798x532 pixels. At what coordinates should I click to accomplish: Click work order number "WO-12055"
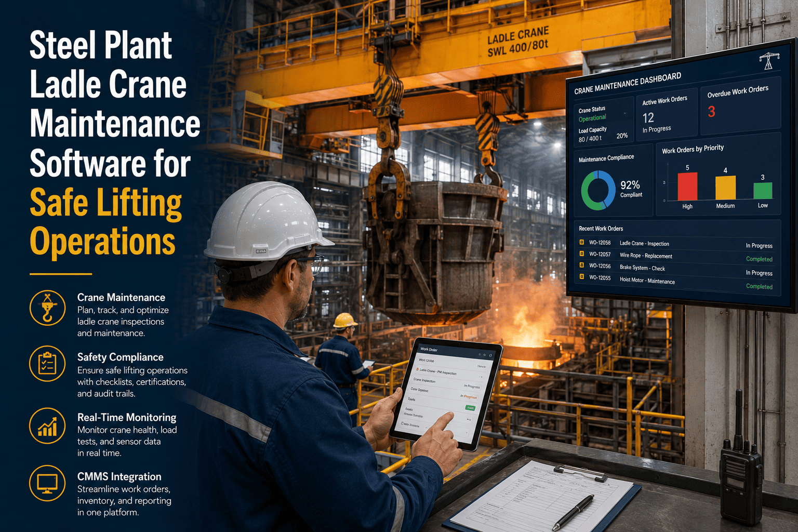pyautogui.click(x=600, y=277)
